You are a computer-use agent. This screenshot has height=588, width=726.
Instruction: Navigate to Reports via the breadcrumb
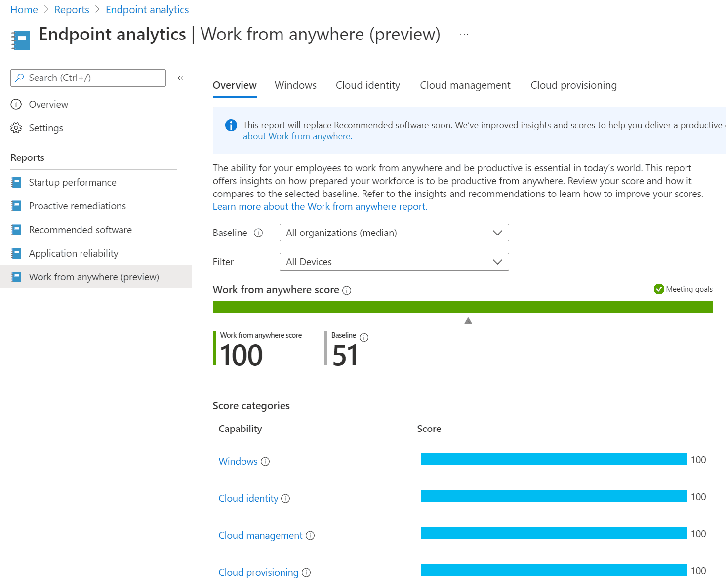(x=72, y=9)
